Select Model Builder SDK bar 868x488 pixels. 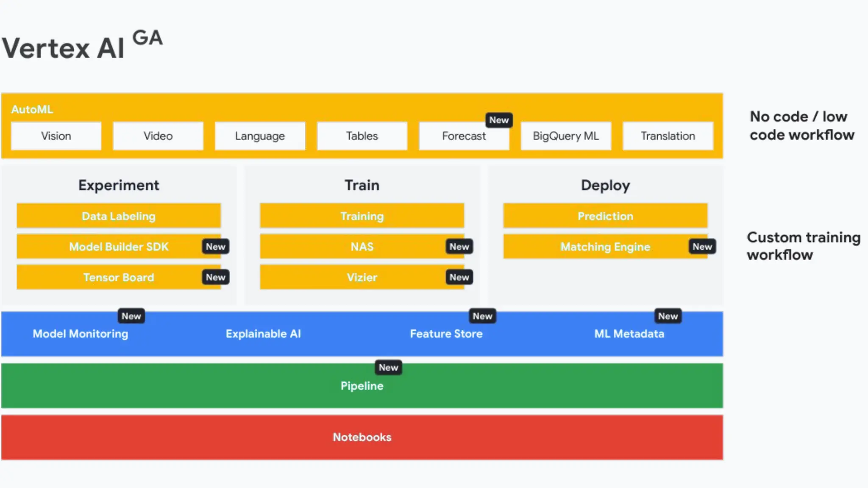[x=119, y=247]
